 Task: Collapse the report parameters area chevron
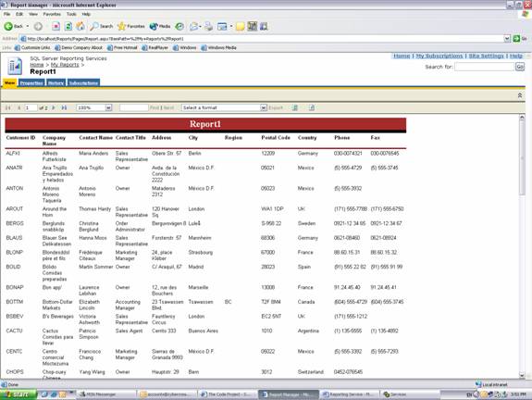[520, 95]
